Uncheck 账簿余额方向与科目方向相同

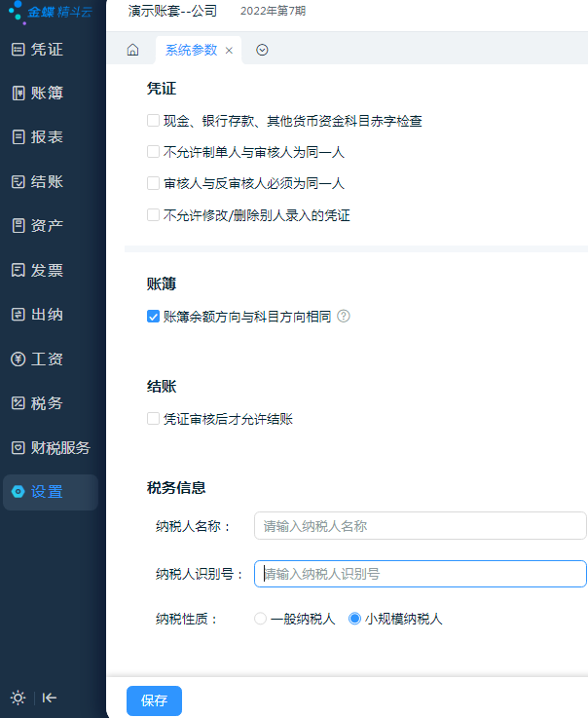click(153, 317)
